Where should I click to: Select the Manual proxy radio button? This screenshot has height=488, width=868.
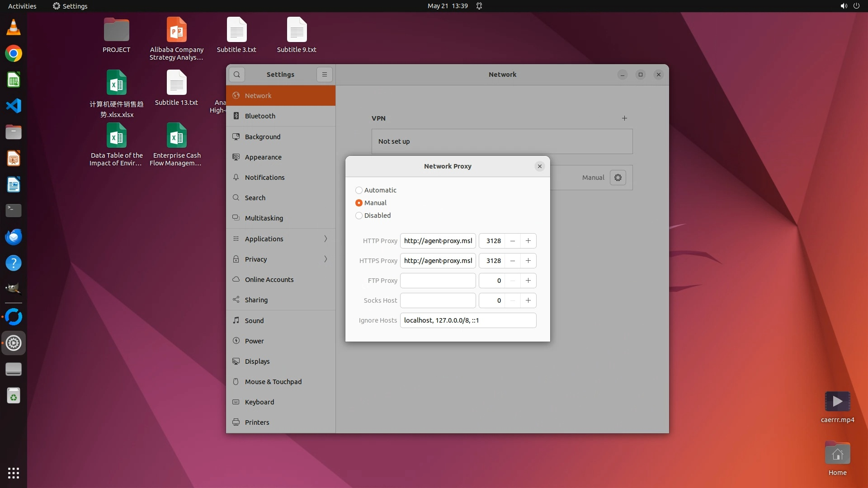(359, 203)
